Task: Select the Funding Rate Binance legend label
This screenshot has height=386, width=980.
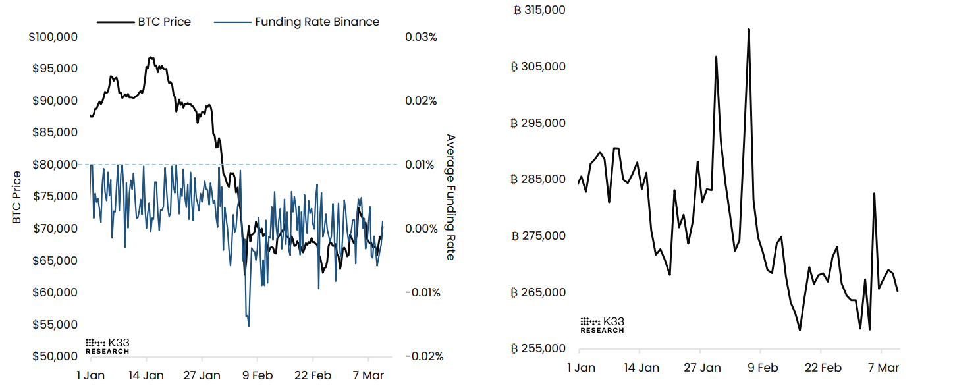Action: [317, 22]
